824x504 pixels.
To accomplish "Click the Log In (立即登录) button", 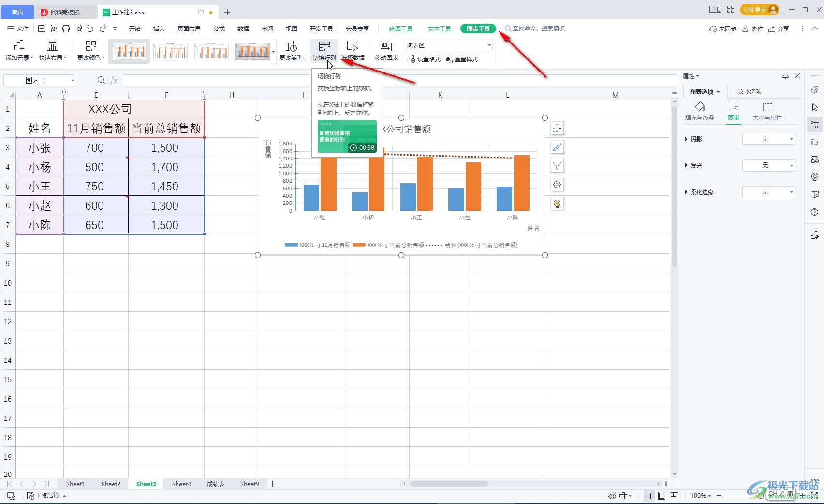I will (x=760, y=9).
